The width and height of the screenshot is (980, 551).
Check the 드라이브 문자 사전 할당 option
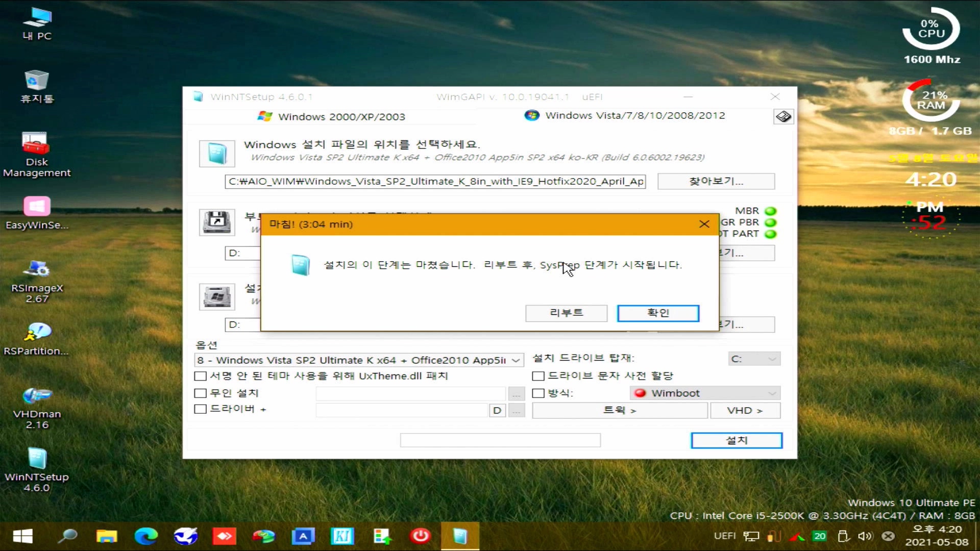[538, 377]
